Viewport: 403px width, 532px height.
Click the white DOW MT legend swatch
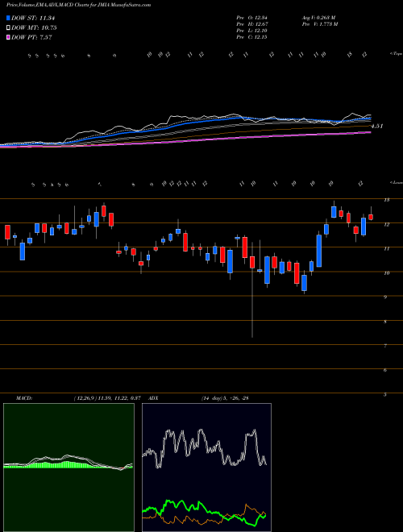coord(8,28)
